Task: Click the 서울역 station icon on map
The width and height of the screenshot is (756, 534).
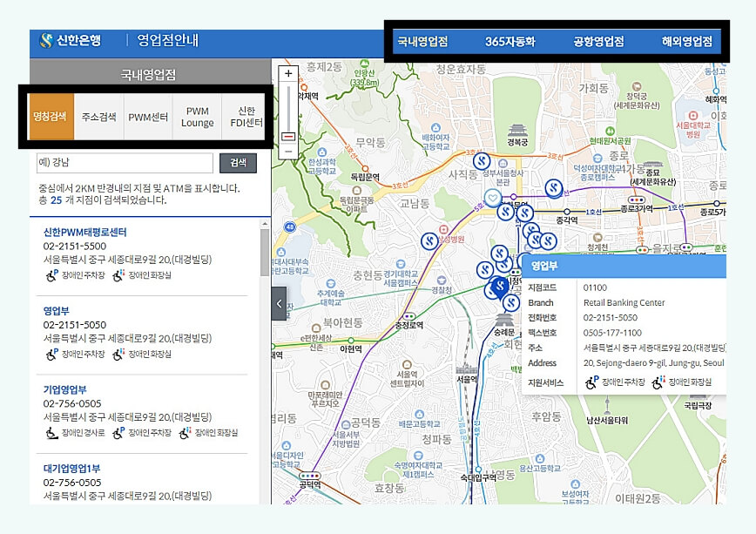Action: point(467,368)
